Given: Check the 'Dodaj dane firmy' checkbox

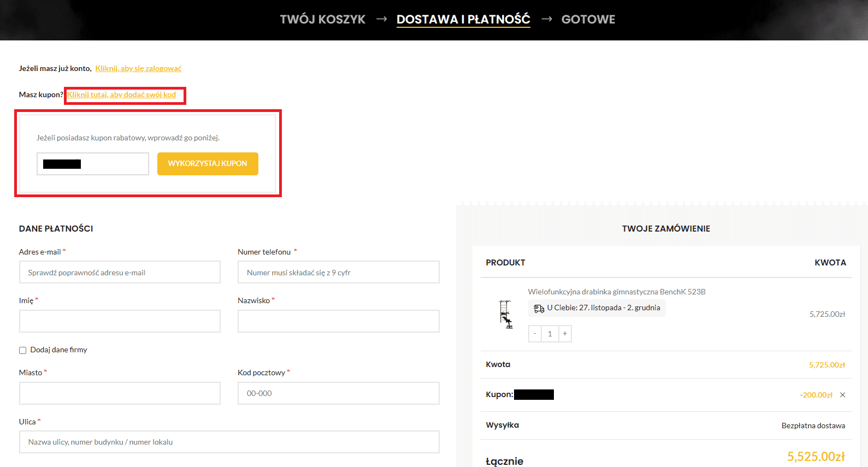Looking at the screenshot, I should (x=23, y=350).
